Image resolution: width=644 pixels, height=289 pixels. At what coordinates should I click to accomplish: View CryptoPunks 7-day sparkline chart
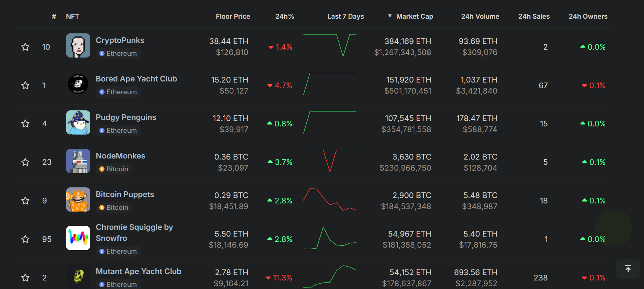pyautogui.click(x=330, y=45)
